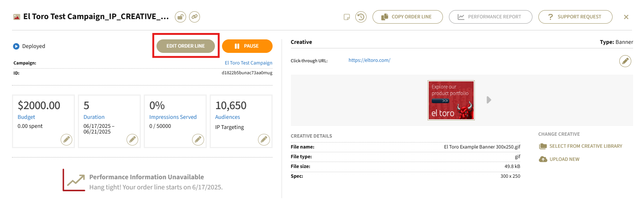Image resolution: width=644 pixels, height=210 pixels.
Task: Click Edit Order Line button
Action: (186, 46)
